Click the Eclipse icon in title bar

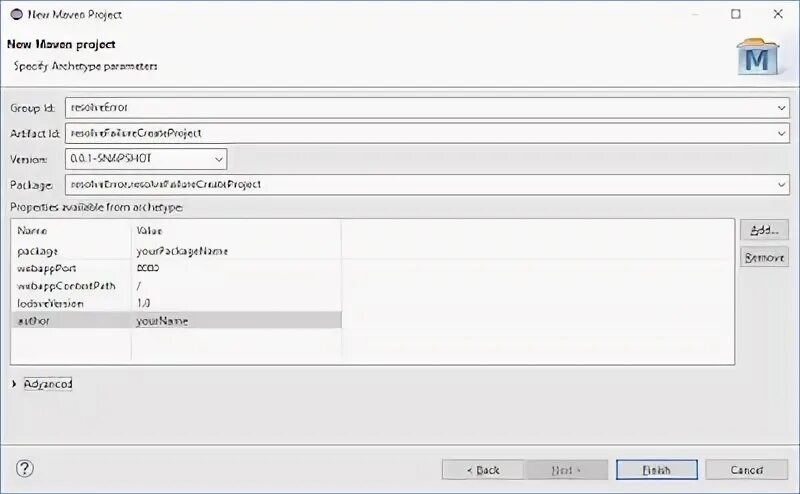pyautogui.click(x=17, y=14)
